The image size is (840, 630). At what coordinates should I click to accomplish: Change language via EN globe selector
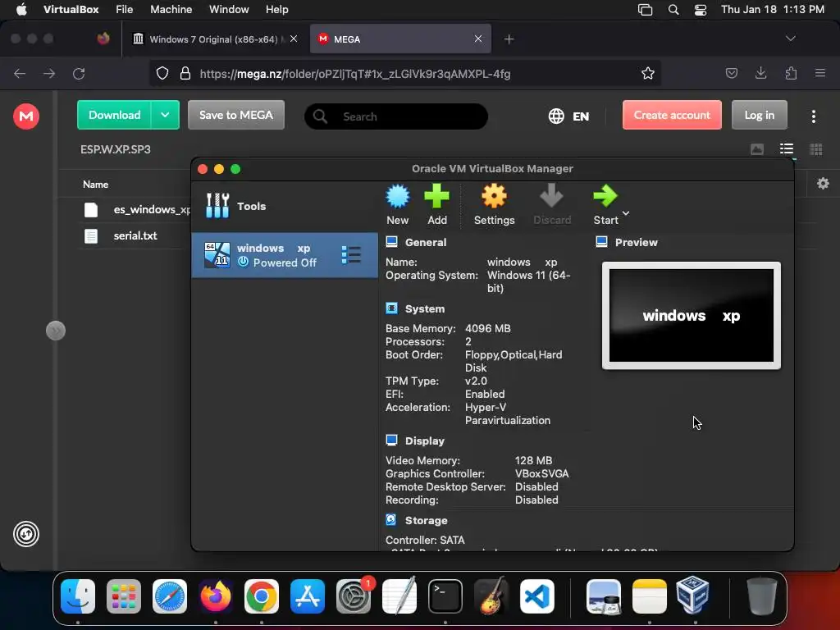(569, 116)
